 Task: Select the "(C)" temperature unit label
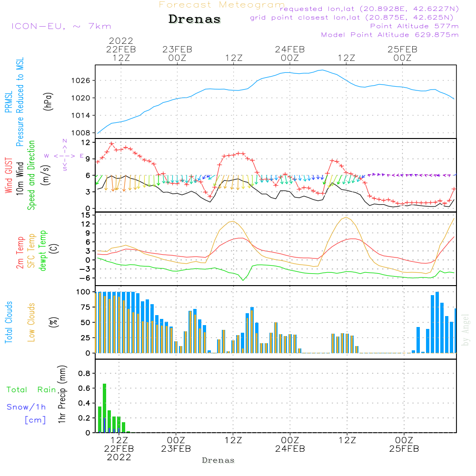pos(54,248)
